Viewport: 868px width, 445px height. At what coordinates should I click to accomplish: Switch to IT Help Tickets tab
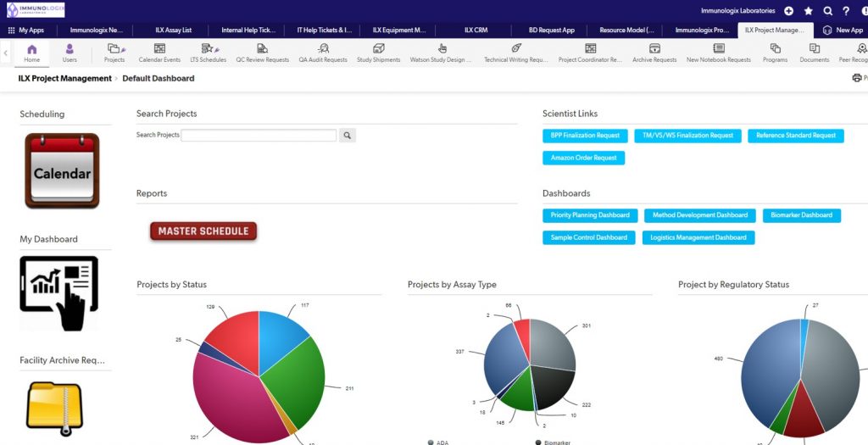[x=324, y=30]
